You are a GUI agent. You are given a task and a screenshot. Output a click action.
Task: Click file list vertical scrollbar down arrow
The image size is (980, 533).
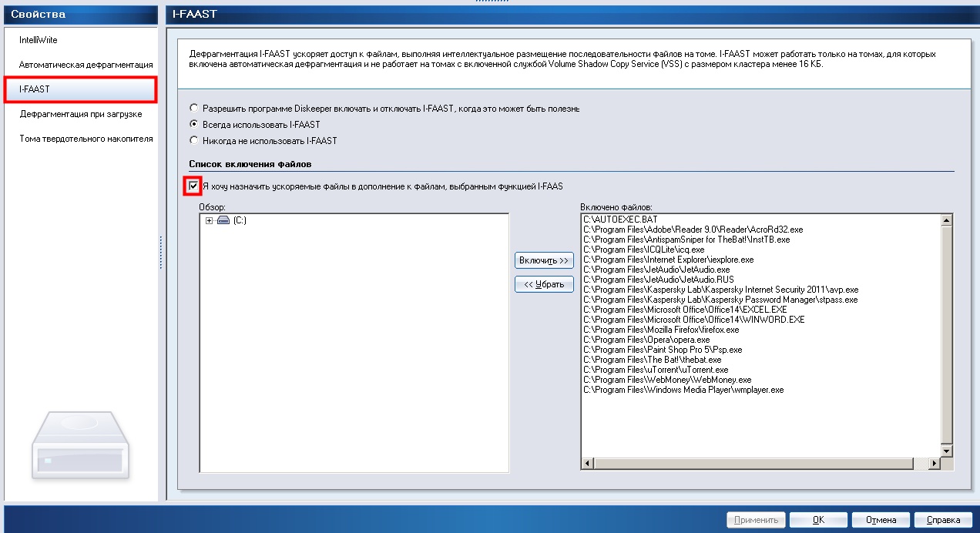[947, 451]
